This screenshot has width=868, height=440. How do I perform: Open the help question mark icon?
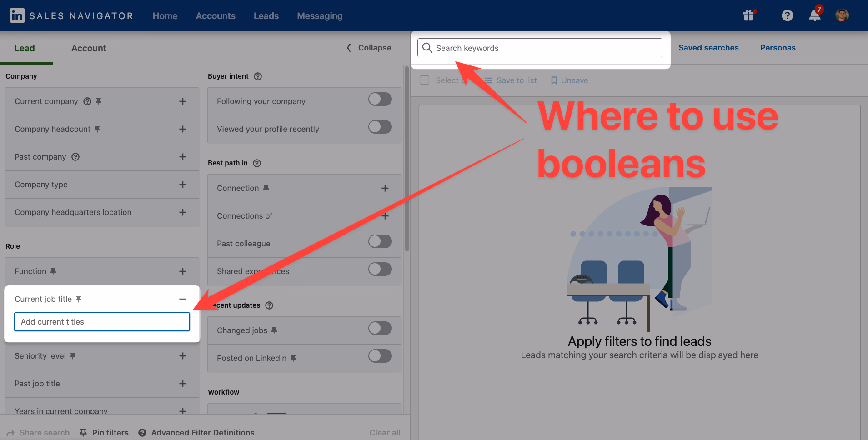(788, 15)
